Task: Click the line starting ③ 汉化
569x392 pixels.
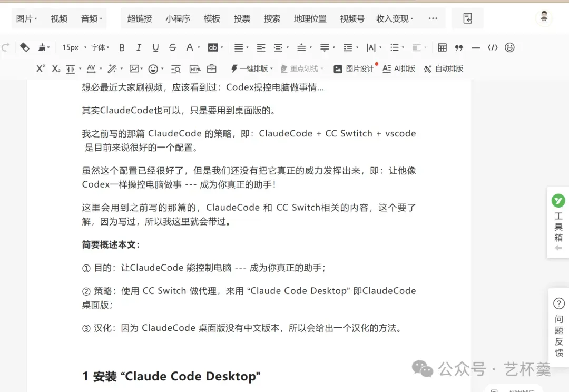Action: (242, 328)
